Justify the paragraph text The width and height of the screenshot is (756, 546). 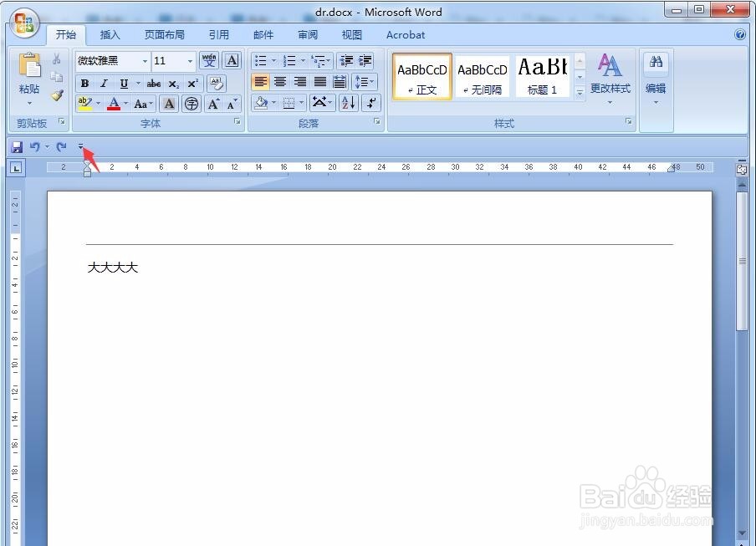click(x=319, y=82)
